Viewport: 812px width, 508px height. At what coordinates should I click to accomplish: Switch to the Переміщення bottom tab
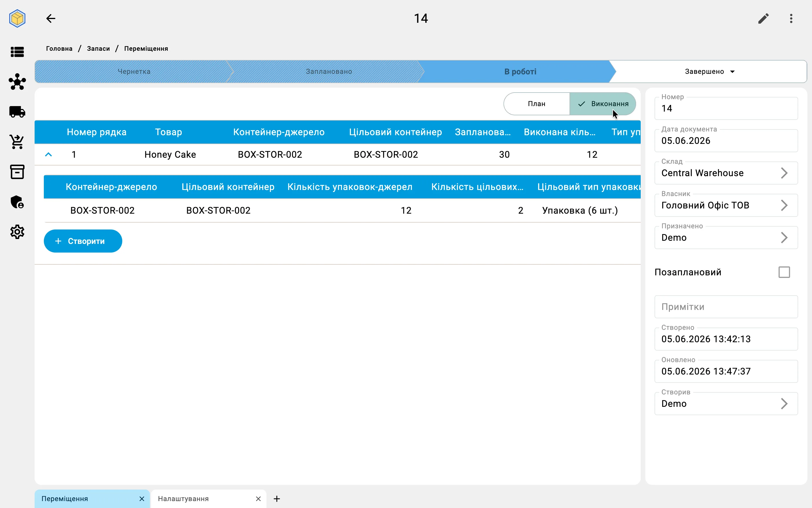pyautogui.click(x=92, y=499)
